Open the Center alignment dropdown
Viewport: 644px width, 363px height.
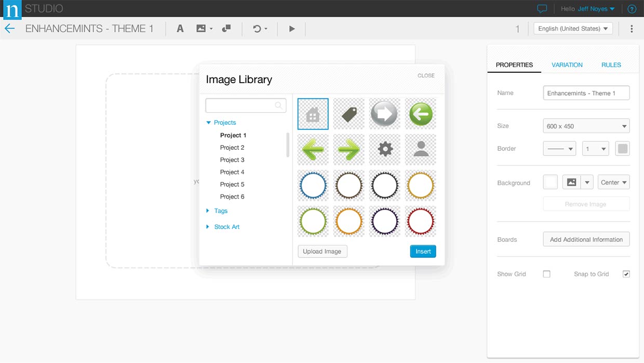(x=614, y=183)
